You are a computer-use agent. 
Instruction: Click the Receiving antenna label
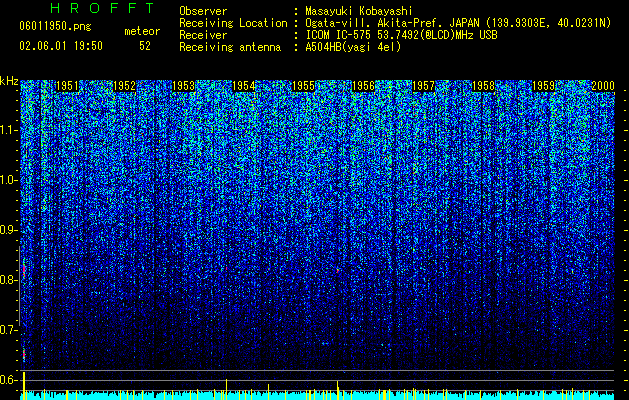coord(230,47)
